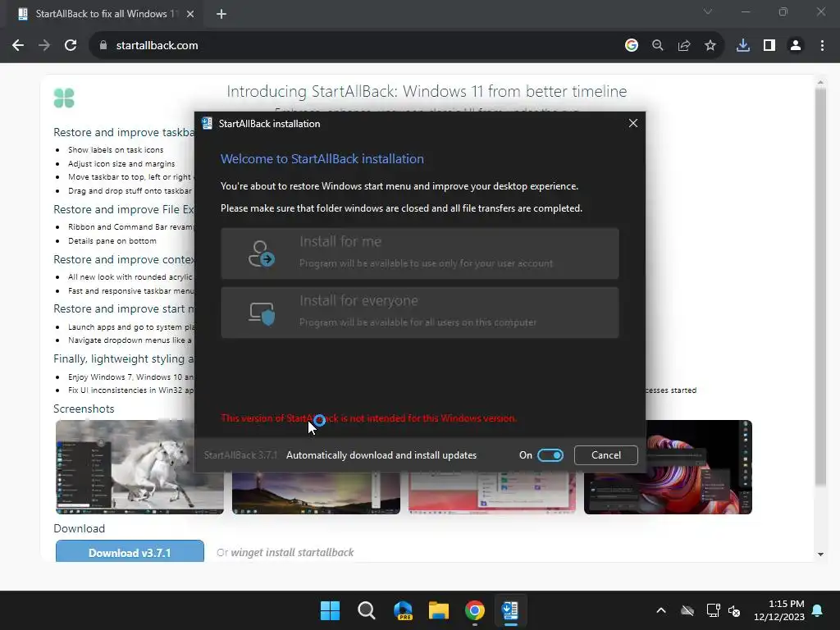The width and height of the screenshot is (840, 630).
Task: Click the page title 'Introducing StartAllBack'
Action: [427, 91]
